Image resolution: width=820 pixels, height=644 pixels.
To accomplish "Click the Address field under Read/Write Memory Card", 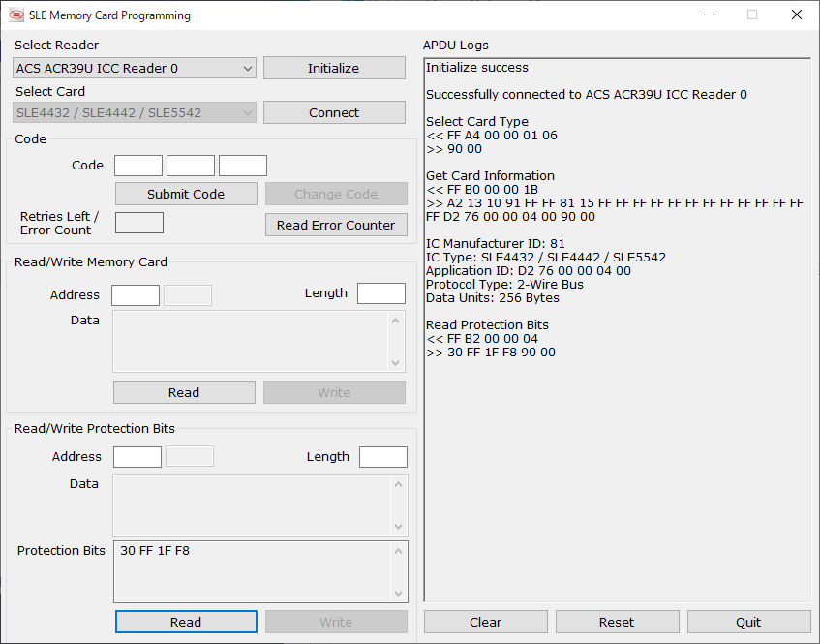I will tap(135, 294).
